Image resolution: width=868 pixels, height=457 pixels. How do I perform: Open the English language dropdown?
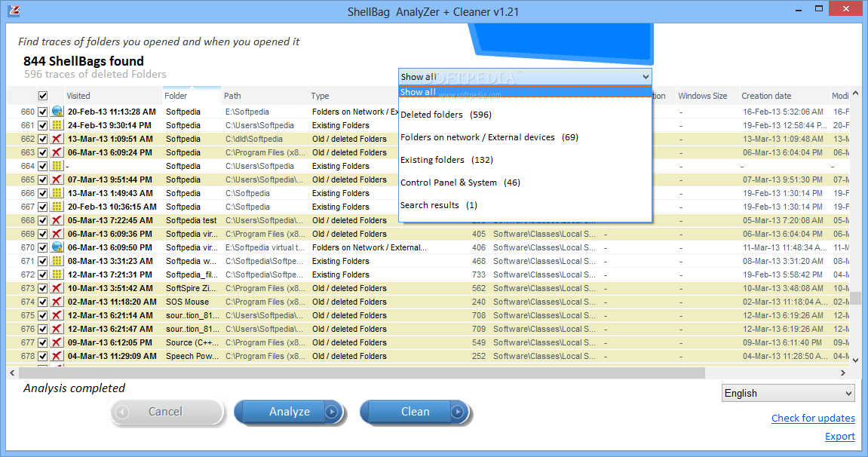tap(788, 393)
